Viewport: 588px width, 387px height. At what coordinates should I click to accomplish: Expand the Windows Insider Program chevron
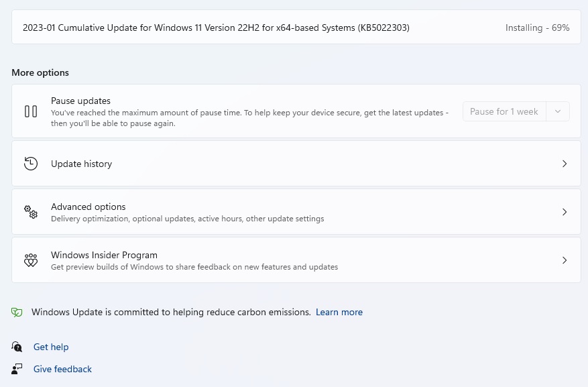[565, 260]
